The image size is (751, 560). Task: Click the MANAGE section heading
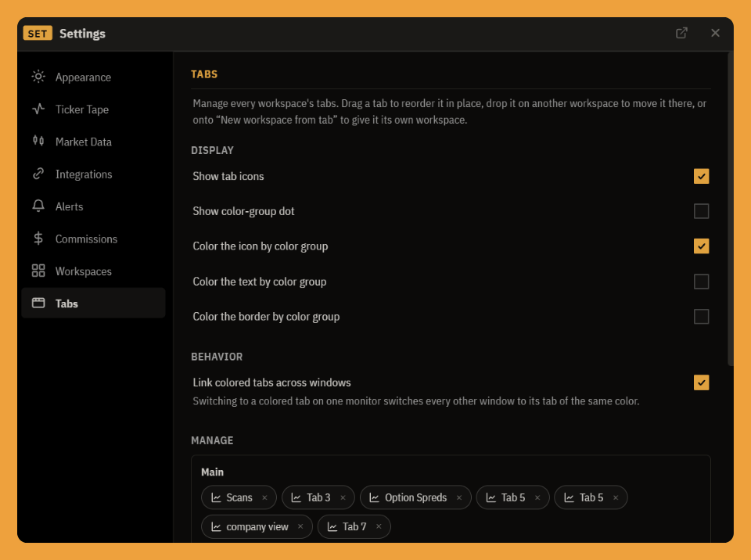212,440
